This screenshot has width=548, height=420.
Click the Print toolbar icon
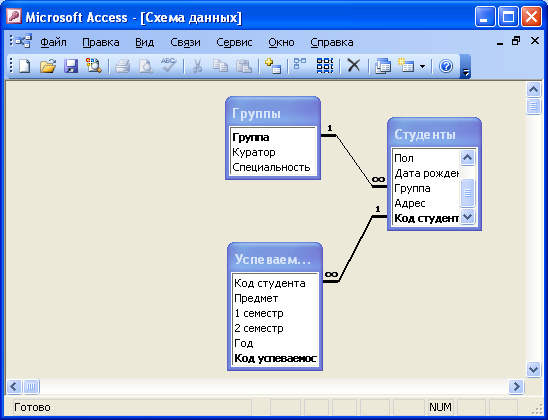(x=123, y=66)
